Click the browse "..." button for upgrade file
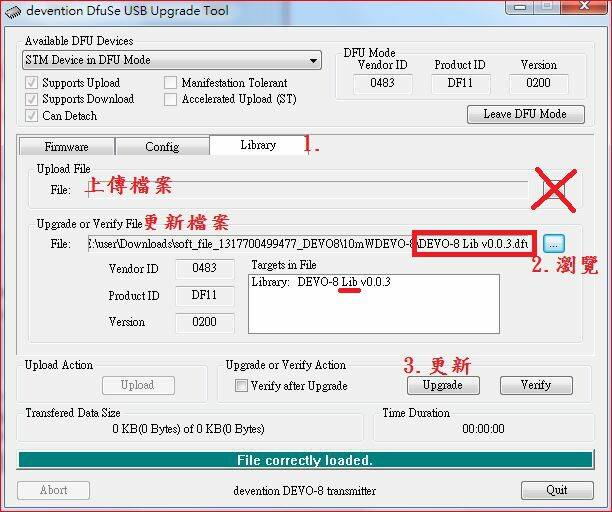 click(555, 243)
